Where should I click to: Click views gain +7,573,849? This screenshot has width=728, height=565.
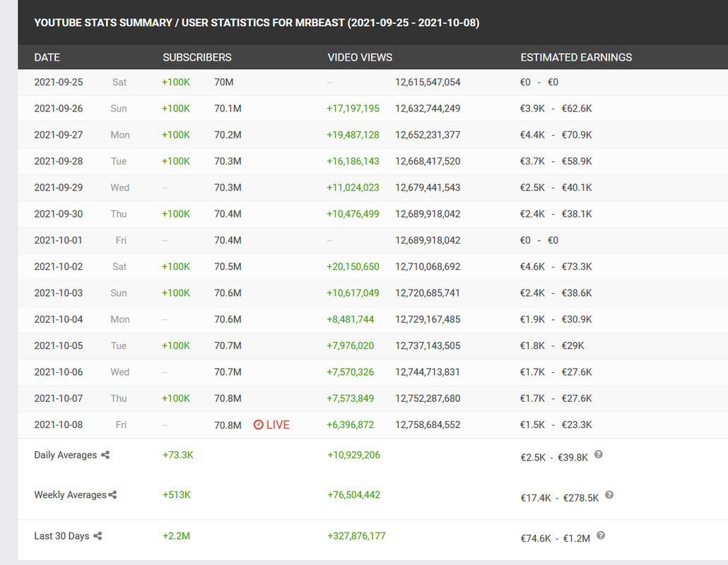(351, 398)
